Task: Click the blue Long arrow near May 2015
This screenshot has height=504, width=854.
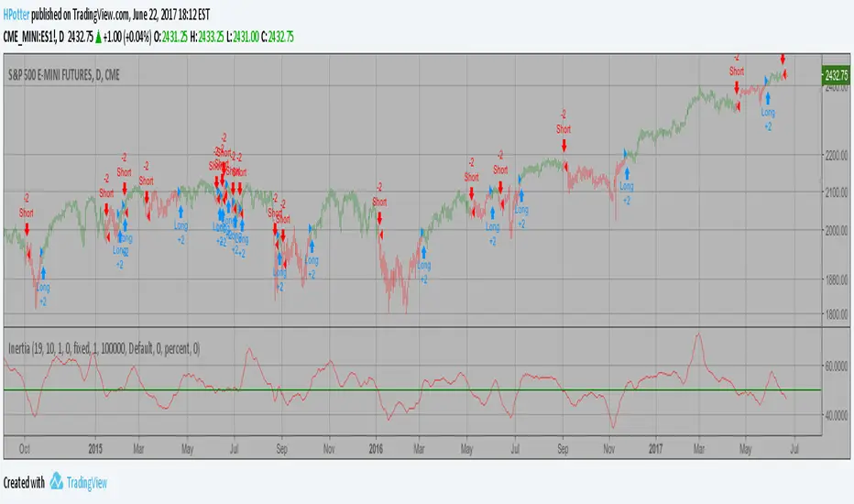Action: pyautogui.click(x=181, y=212)
